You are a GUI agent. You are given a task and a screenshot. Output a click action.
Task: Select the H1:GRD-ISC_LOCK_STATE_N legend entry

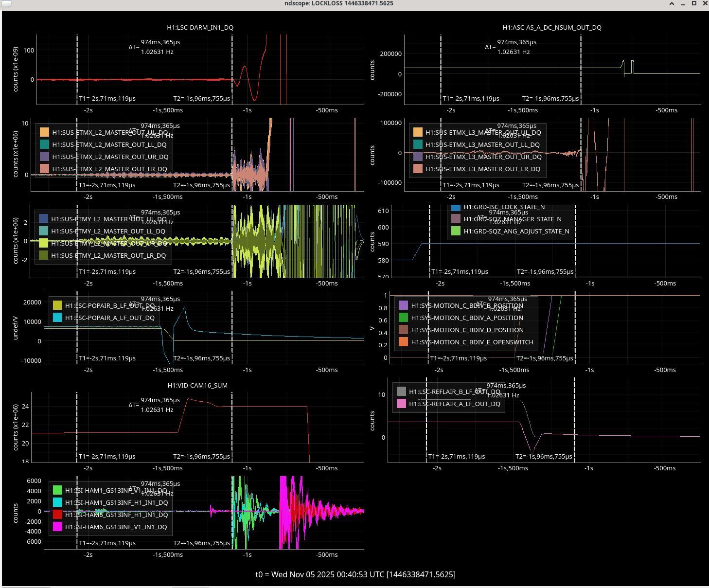tap(504, 207)
